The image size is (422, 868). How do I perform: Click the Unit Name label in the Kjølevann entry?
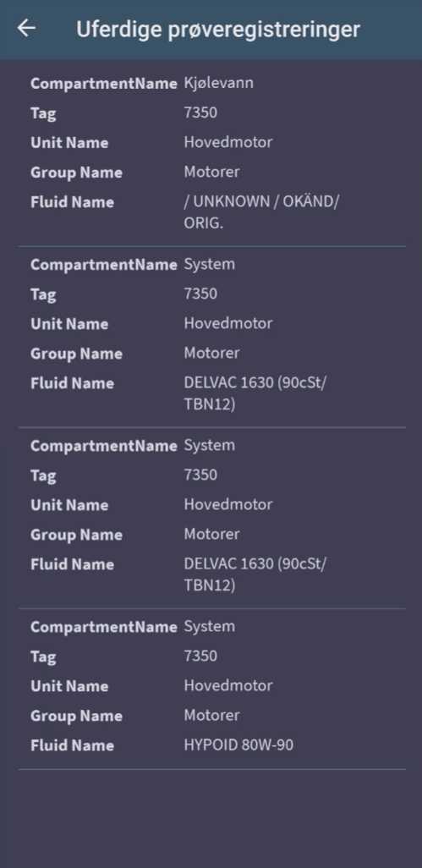tap(69, 143)
